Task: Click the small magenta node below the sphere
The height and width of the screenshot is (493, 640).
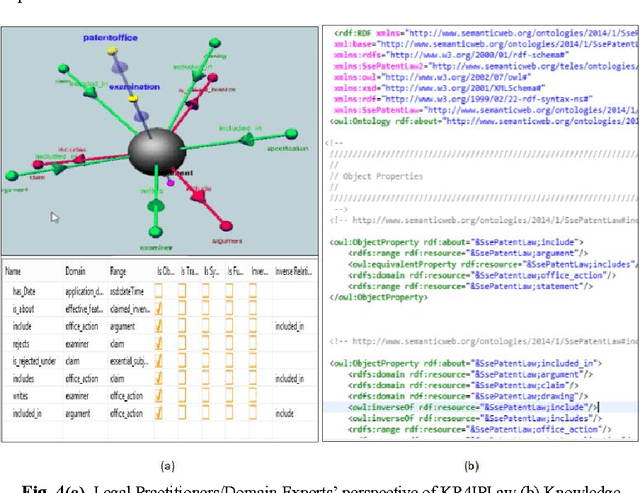Action: [170, 183]
